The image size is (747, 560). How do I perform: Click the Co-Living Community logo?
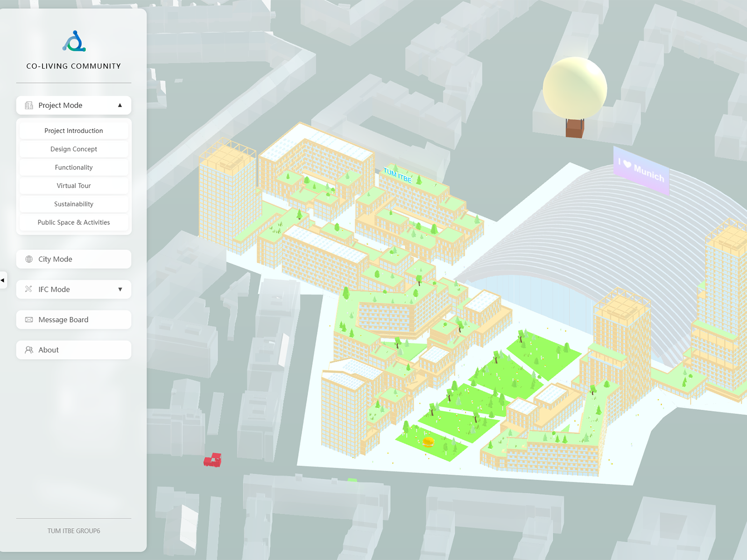74,42
